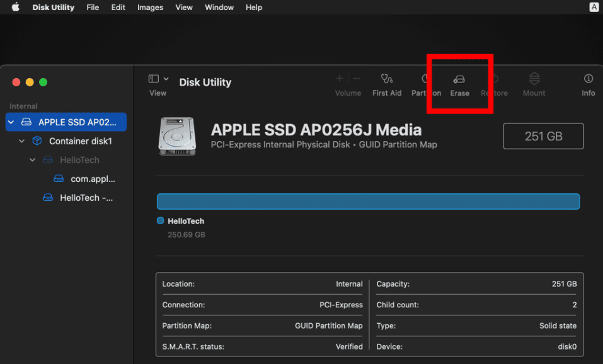Collapse the greyed HelloTech volume group
The height and width of the screenshot is (364, 603).
tap(33, 160)
